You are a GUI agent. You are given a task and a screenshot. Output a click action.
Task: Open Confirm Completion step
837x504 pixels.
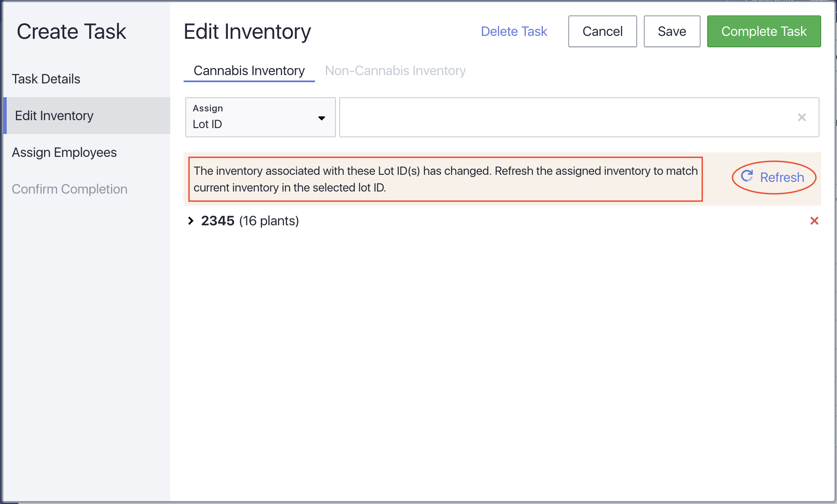pos(70,189)
